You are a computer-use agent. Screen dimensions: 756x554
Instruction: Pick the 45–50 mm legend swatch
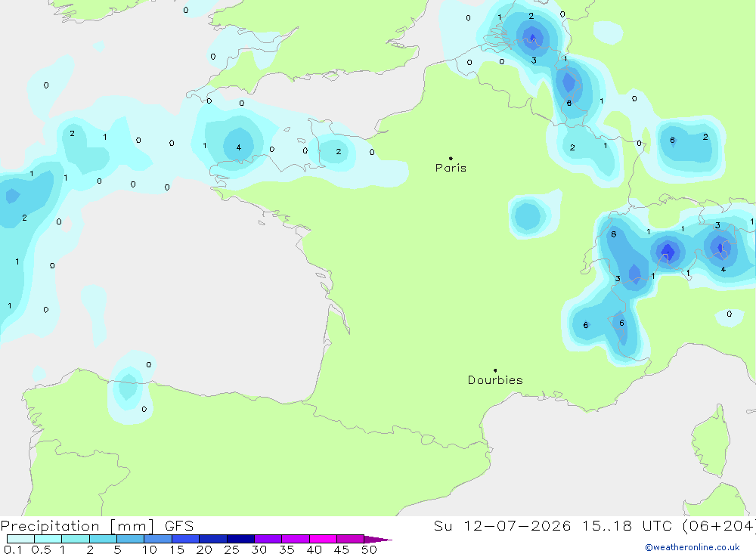(351, 539)
